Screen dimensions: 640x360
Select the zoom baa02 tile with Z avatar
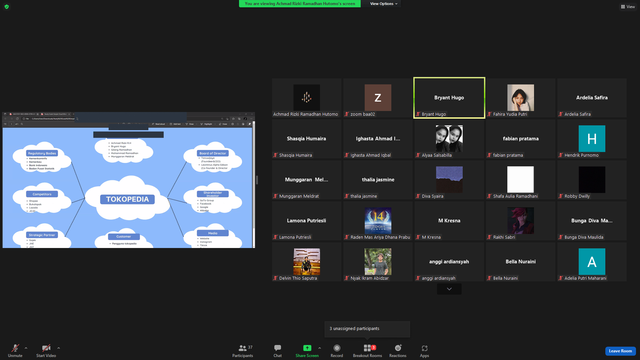(x=378, y=98)
